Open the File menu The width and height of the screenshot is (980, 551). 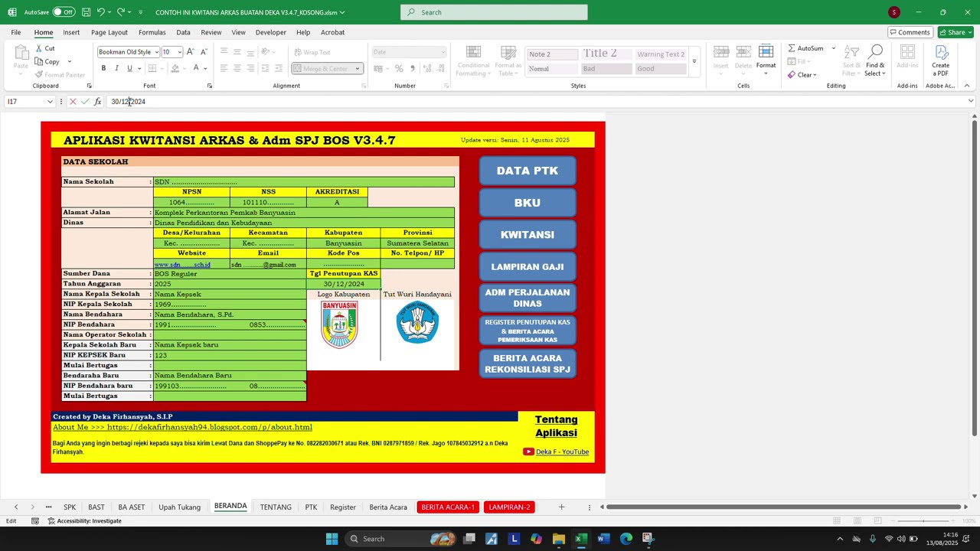(15, 32)
